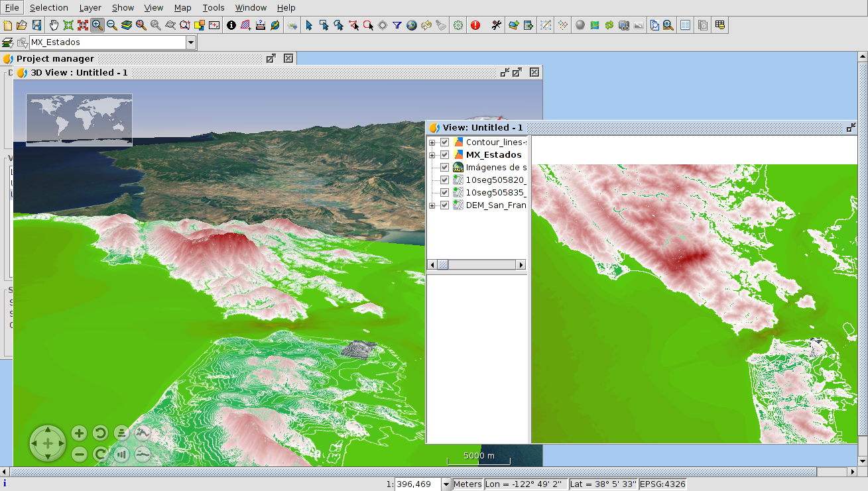Viewport: 868px width, 491px height.
Task: Click the counterclockwise rotate control in 3D view
Action: point(100,433)
